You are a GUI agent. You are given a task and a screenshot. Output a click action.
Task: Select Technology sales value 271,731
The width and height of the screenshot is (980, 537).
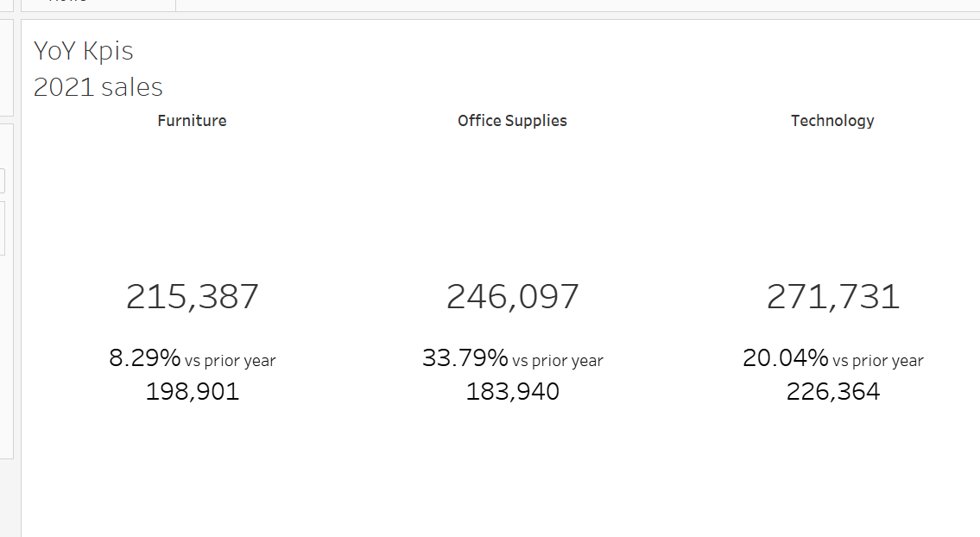click(x=832, y=297)
